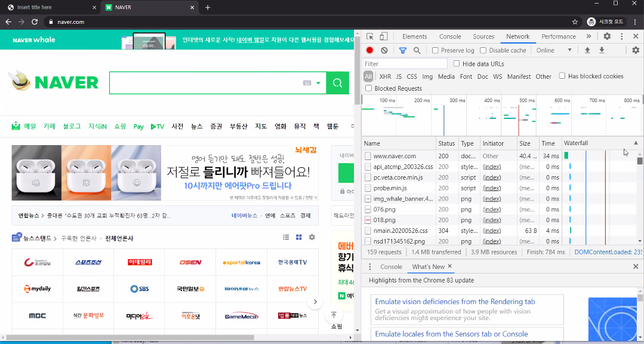The image size is (644, 344).
Task: Check Has blocked cookies
Action: pos(562,76)
